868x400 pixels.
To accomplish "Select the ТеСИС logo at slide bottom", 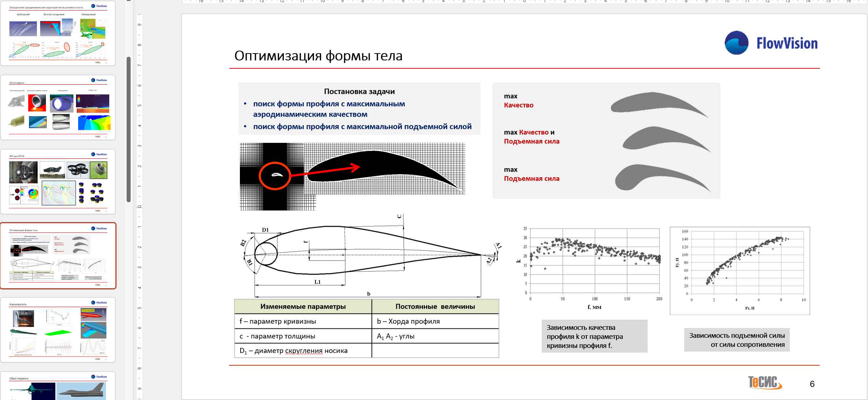I will click(765, 382).
